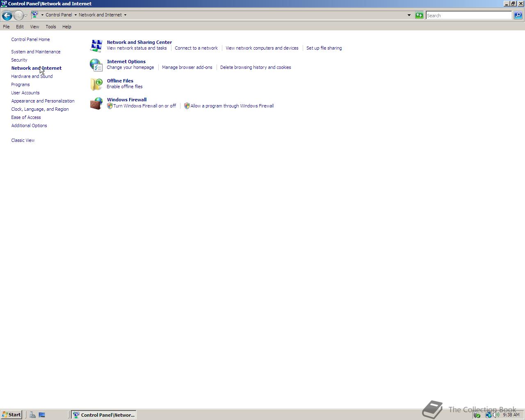The height and width of the screenshot is (420, 525).
Task: Open User Accounts category
Action: [x=25, y=93]
